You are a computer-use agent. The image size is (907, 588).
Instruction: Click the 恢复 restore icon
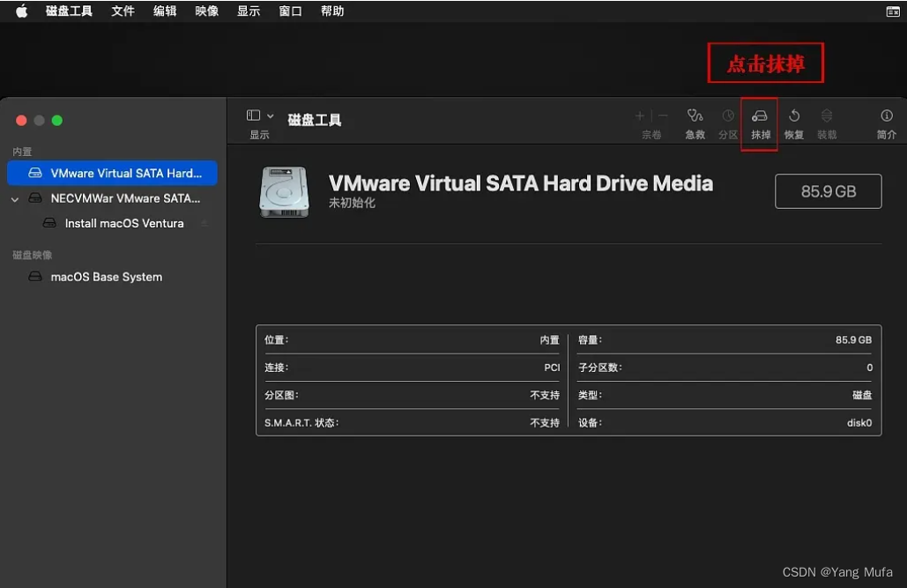[x=794, y=115]
